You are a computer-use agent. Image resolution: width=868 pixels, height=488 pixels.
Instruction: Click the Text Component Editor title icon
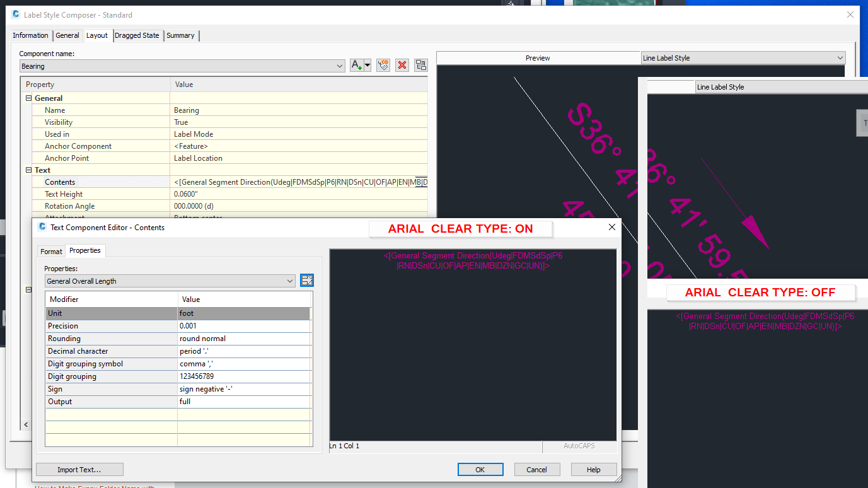[41, 228]
